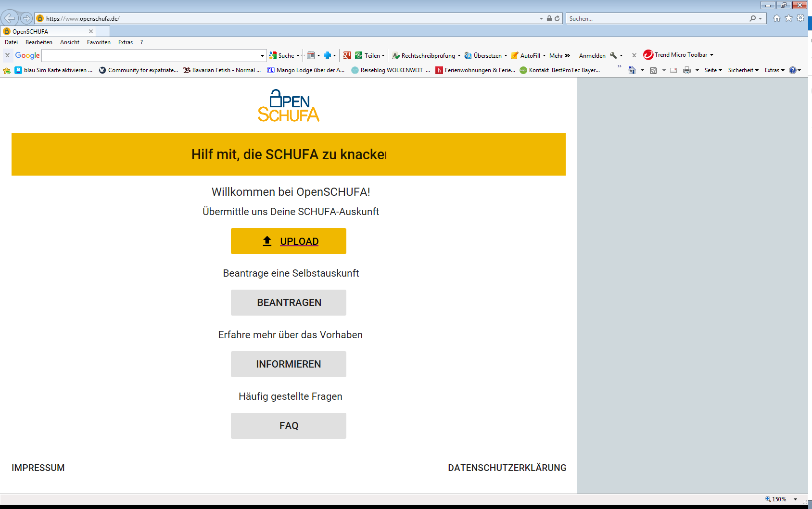Click the add-to-favorites-bar star icon
812x509 pixels.
pos(7,70)
